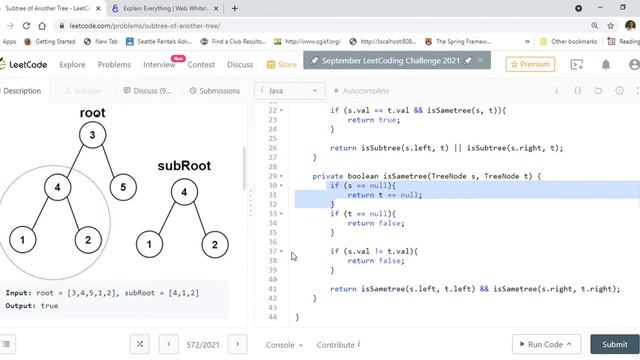The image size is (640, 360).
Task: Click the curly braces format code icon
Action: pos(578,91)
